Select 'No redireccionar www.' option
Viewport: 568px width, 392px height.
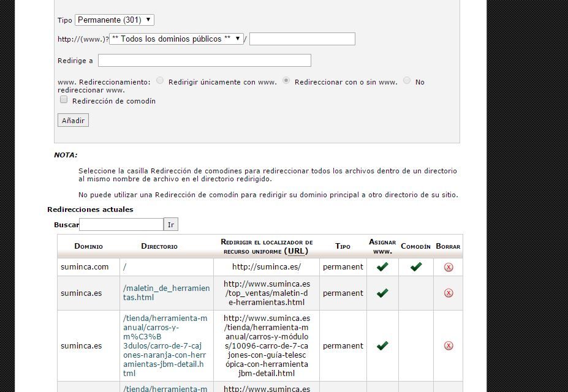407,81
